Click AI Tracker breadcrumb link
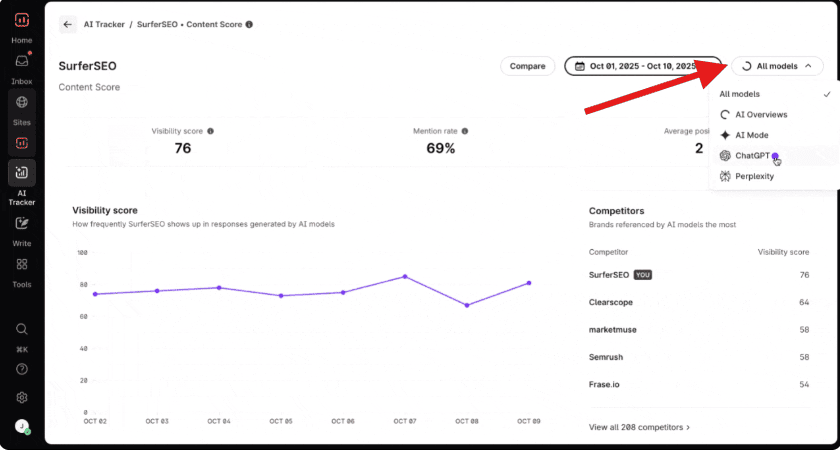Viewport: 840px width, 452px height. click(104, 24)
